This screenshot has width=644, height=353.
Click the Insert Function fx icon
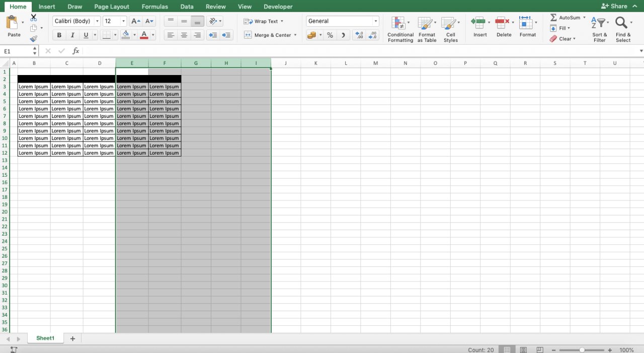coord(76,51)
